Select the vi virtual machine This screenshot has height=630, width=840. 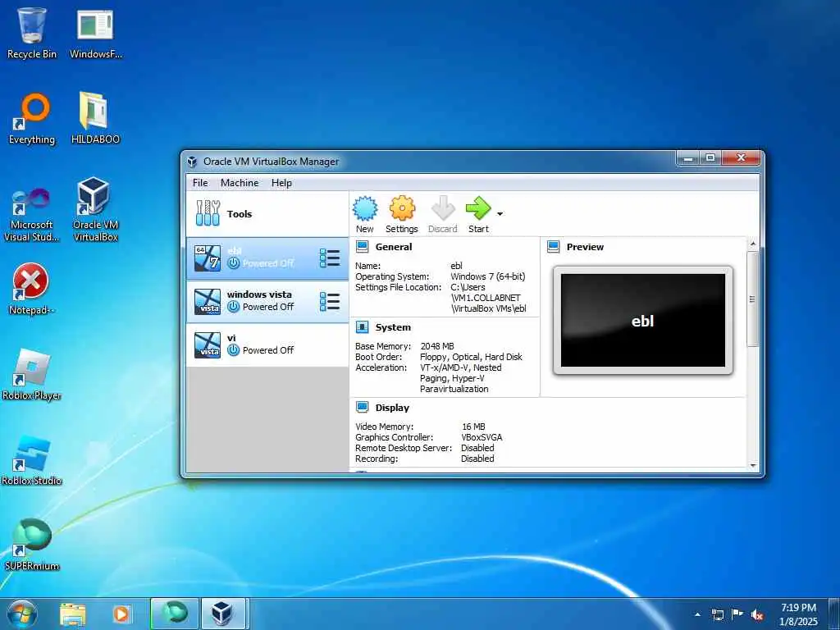[267, 345]
